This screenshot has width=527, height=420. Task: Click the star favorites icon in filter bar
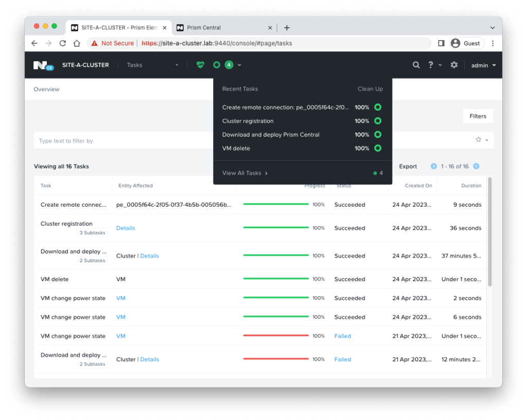click(478, 140)
